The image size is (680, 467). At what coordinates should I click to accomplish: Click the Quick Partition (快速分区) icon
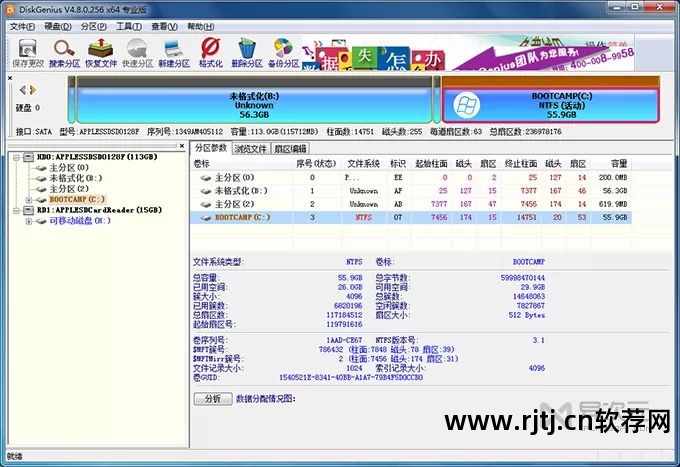tap(137, 52)
